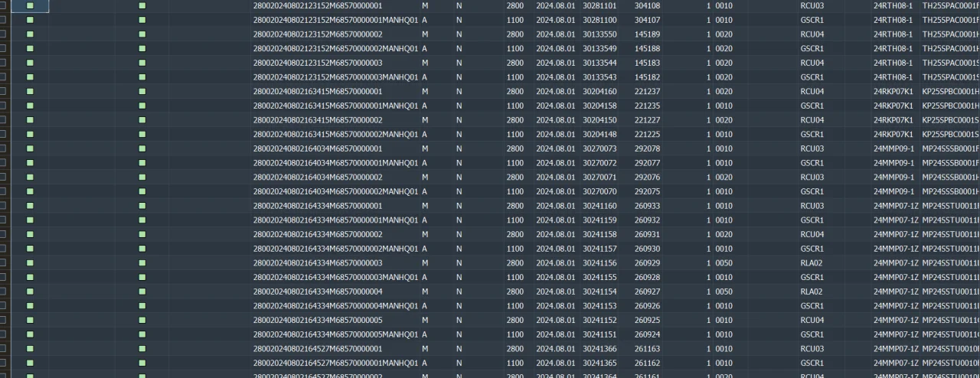Viewport: 980px width, 378px height.
Task: Click second green status square in row 280020240802163415M68570000002MANHQ01
Action: (142, 134)
